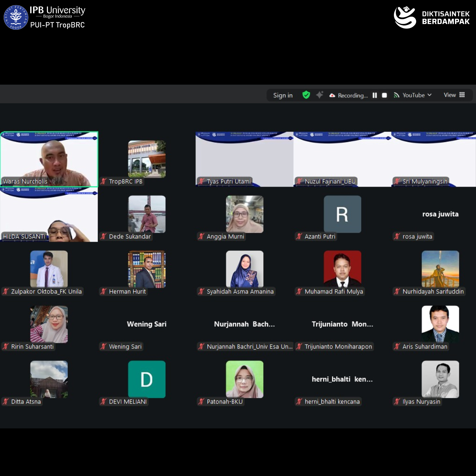The image size is (476, 476).
Task: Click DEVI MELIANI's green D avatar
Action: click(147, 379)
